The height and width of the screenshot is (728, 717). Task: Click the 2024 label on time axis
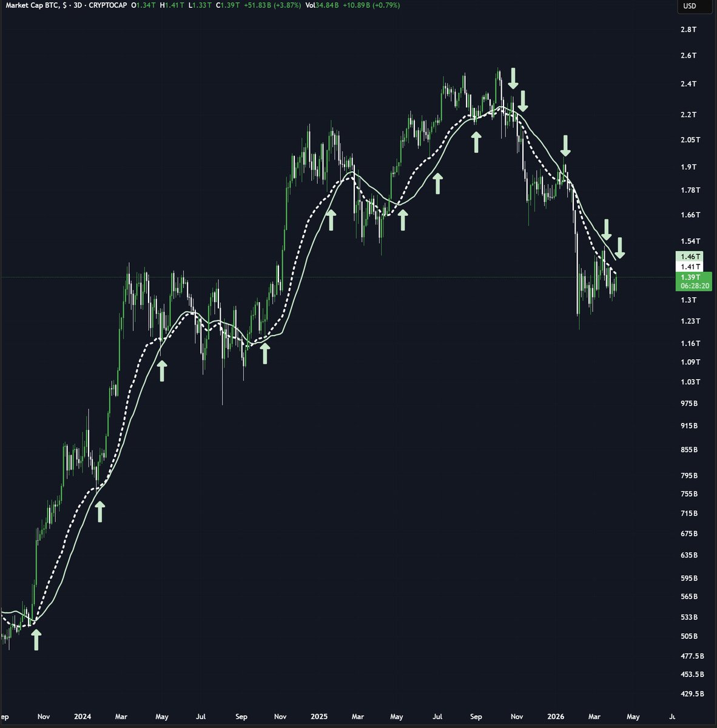pyautogui.click(x=82, y=716)
